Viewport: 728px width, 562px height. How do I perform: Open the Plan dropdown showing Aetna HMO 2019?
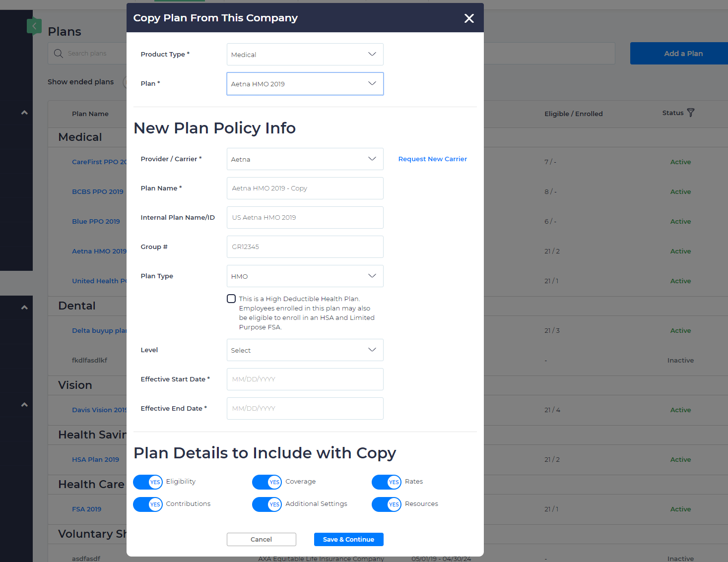[x=305, y=83]
